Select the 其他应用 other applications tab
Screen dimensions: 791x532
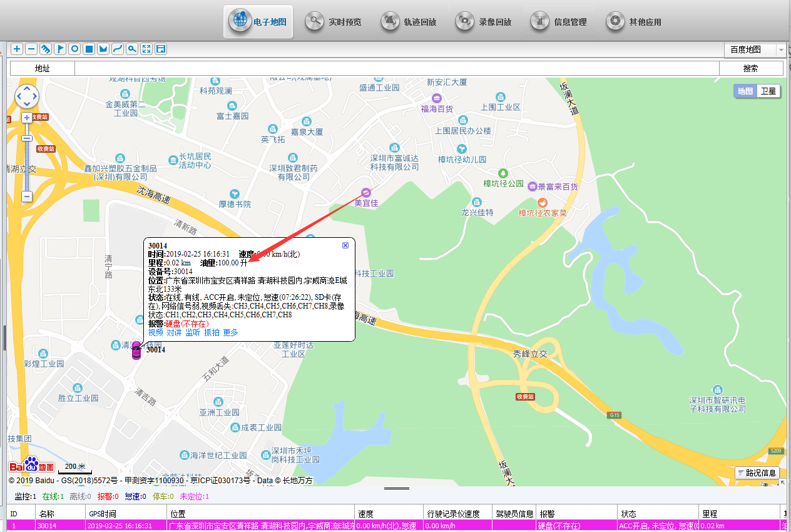(x=634, y=21)
